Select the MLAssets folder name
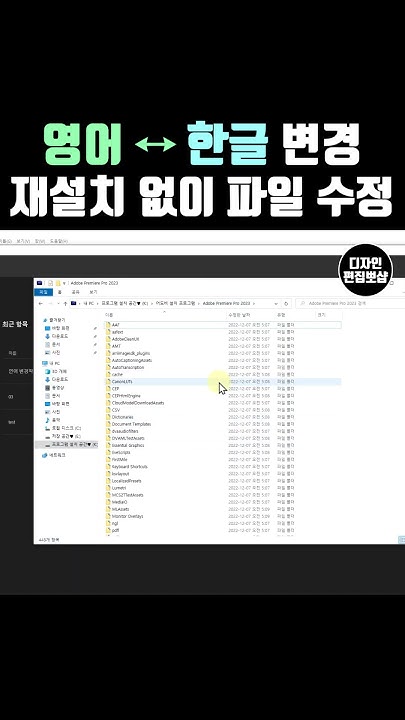405x720 pixels. pos(120,509)
